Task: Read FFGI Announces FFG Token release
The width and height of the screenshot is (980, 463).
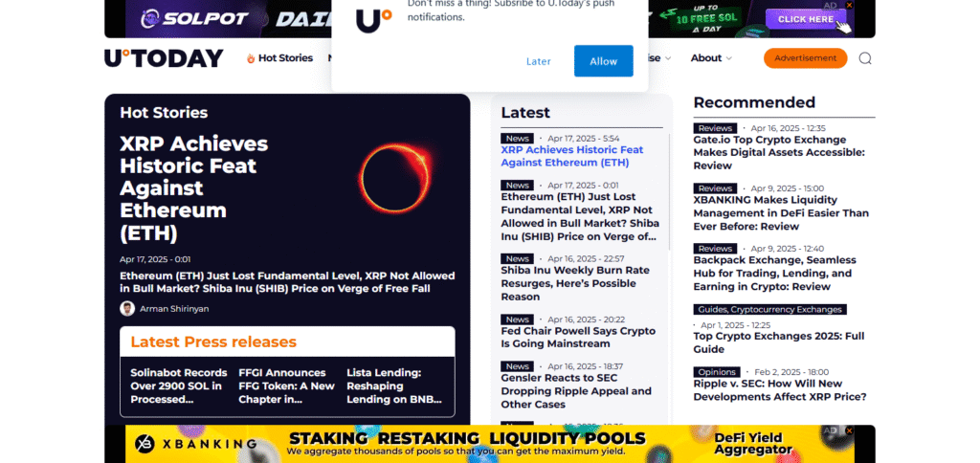Action: pos(286,386)
